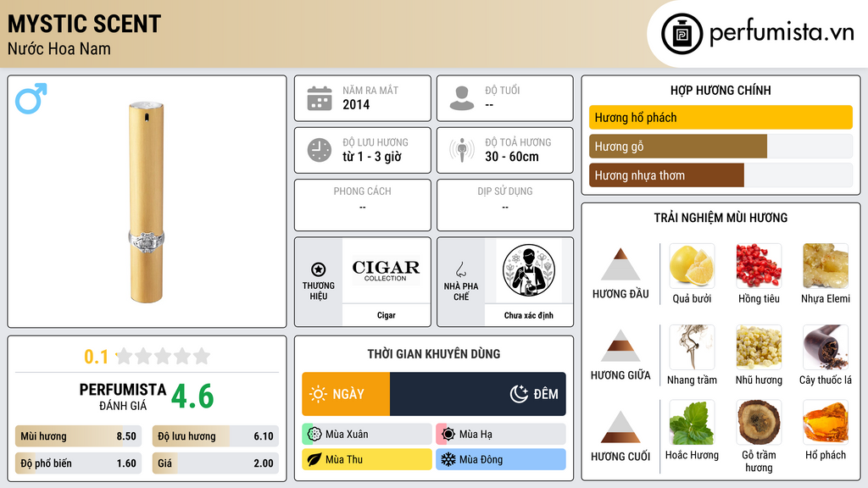This screenshot has height=488, width=868.
Task: Click the Hương hổ phách accord bar
Action: 721,117
